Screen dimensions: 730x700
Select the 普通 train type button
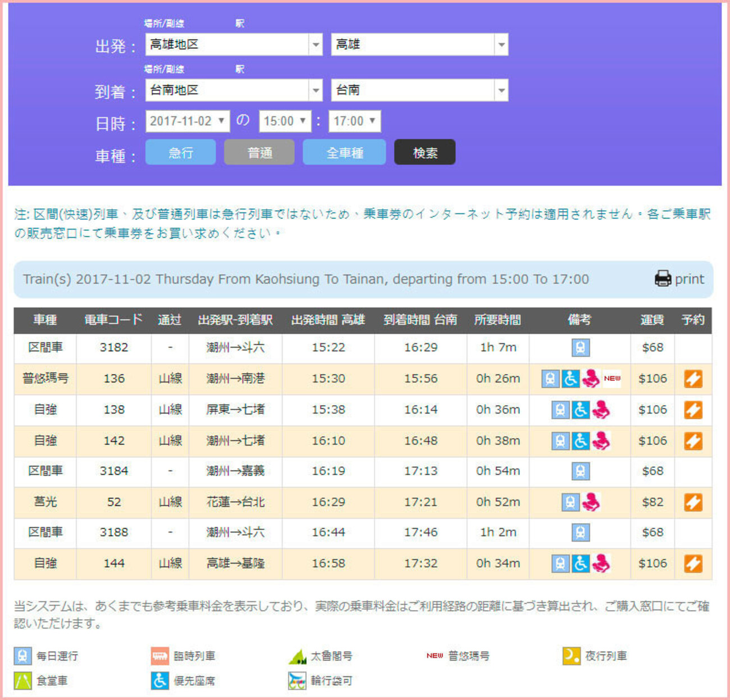[259, 152]
